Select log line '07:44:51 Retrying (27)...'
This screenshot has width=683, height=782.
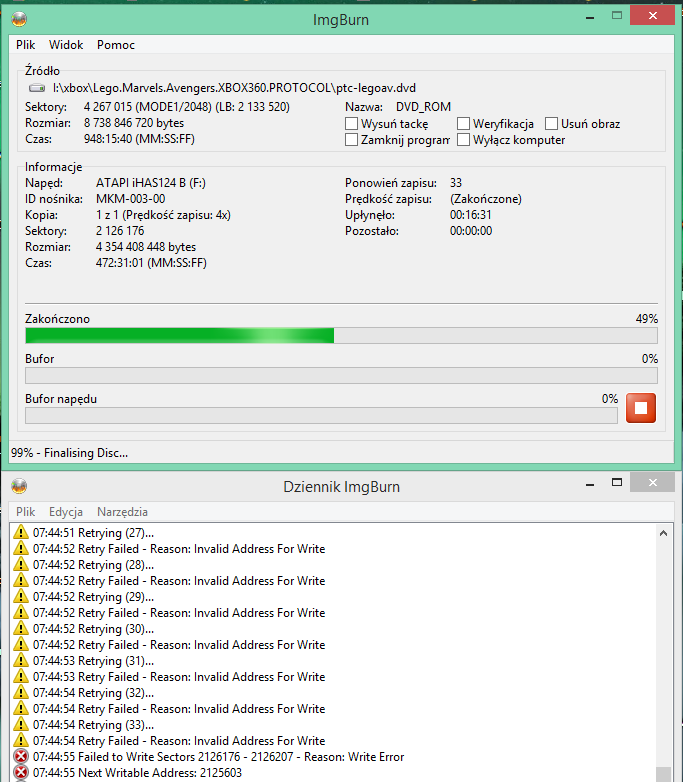click(93, 533)
